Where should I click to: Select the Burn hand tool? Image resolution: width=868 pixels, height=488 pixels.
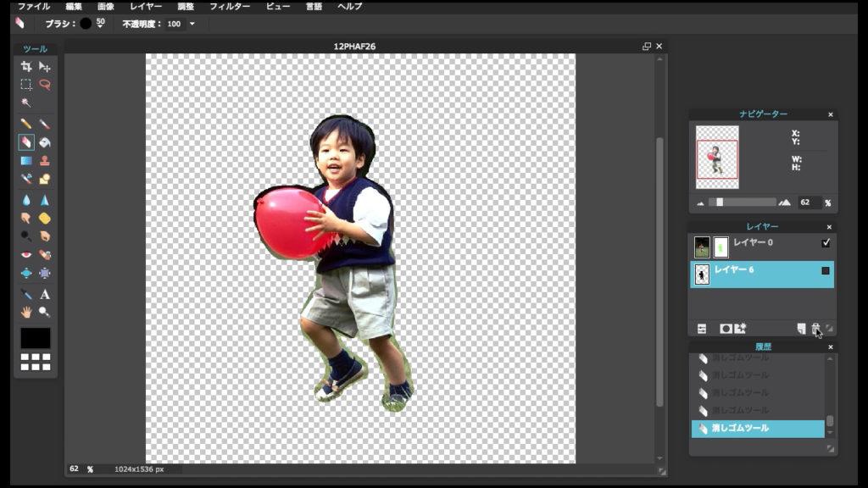pyautogui.click(x=44, y=236)
